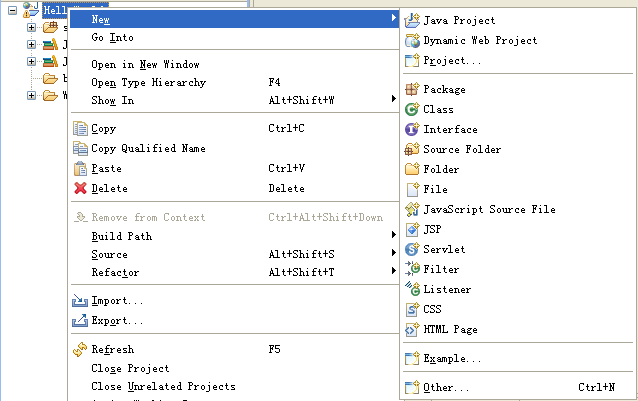Click the Filter icon
Viewport: 638px width, 401px height.
tap(412, 269)
